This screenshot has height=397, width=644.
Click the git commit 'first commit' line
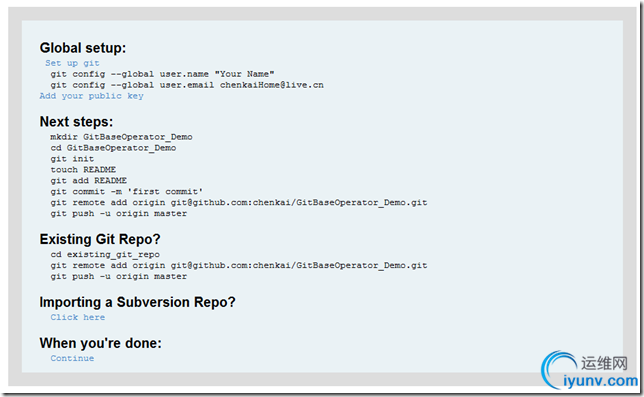pyautogui.click(x=126, y=192)
